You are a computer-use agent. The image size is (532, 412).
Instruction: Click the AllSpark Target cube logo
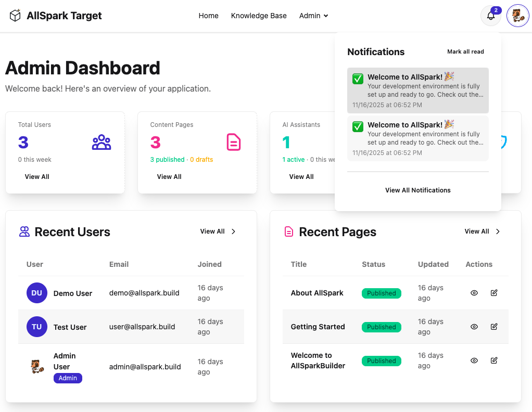tap(15, 16)
